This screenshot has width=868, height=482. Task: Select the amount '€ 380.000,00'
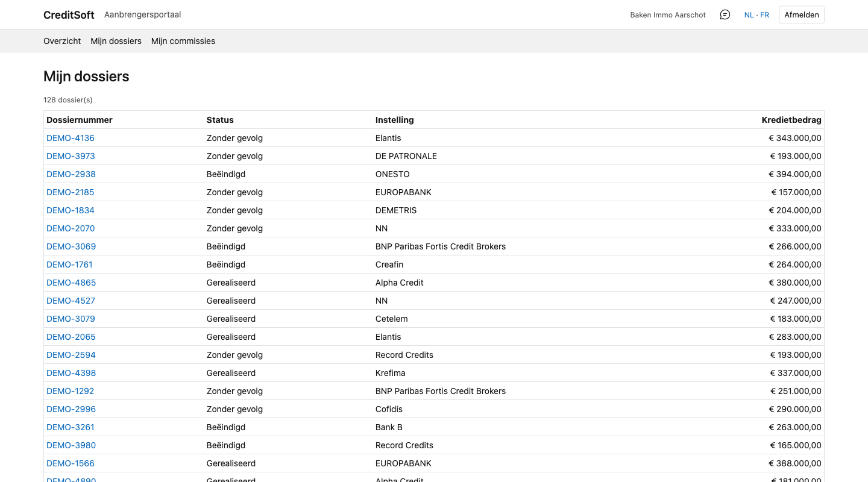click(795, 283)
